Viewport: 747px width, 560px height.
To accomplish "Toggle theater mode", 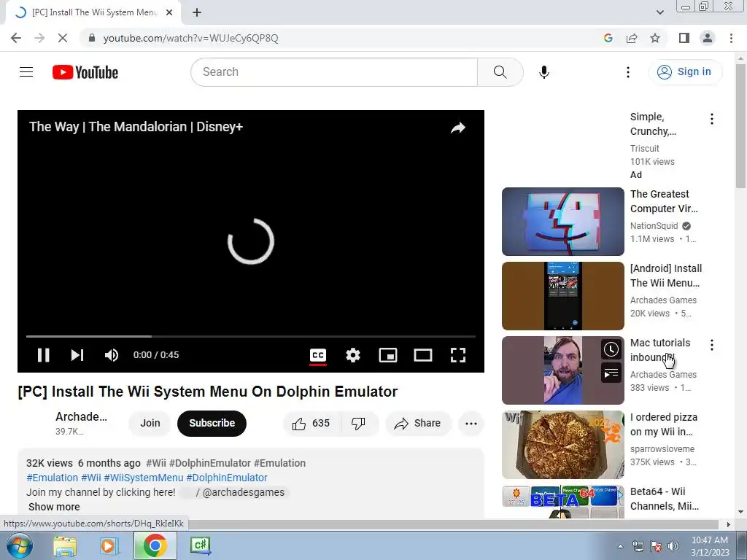I will click(x=423, y=355).
